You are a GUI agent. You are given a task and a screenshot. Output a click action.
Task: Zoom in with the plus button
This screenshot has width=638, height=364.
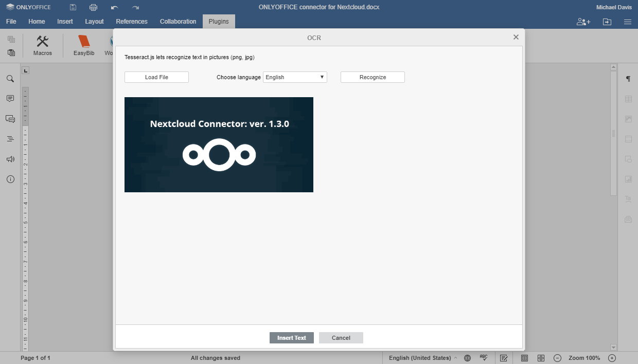pyautogui.click(x=612, y=358)
